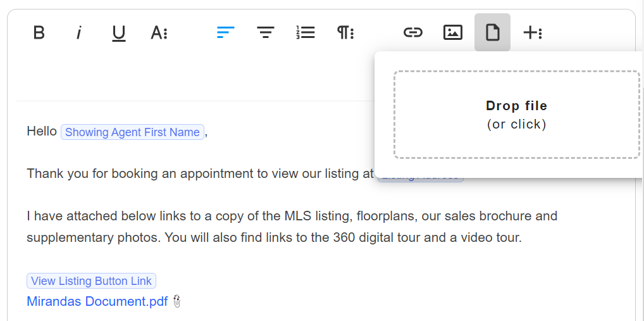Click the Drop file upload area
This screenshot has height=321, width=644.
(x=517, y=115)
